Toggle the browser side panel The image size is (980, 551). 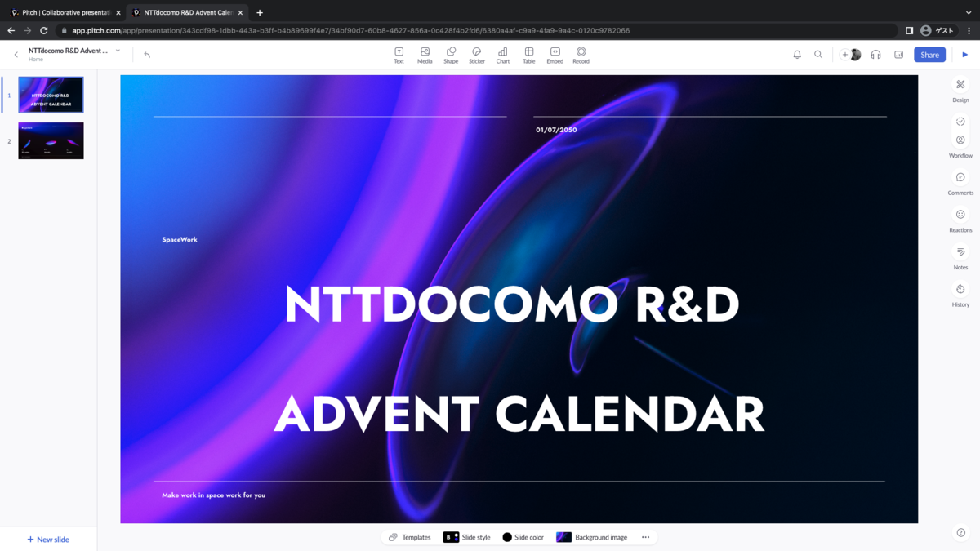pyautogui.click(x=909, y=30)
